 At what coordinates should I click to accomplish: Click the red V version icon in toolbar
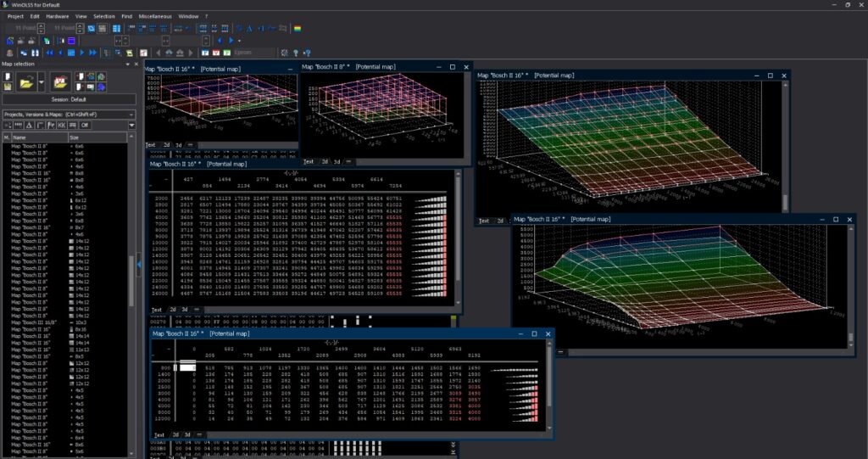[x=215, y=53]
